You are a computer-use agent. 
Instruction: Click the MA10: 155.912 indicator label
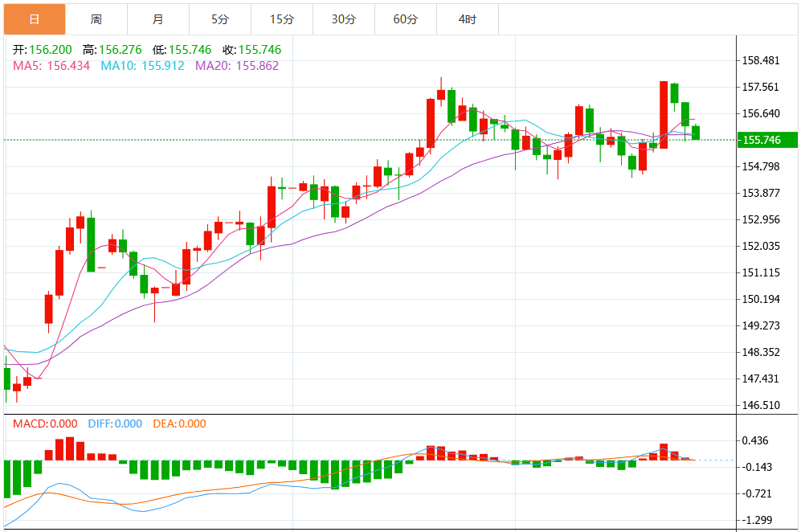[x=142, y=66]
